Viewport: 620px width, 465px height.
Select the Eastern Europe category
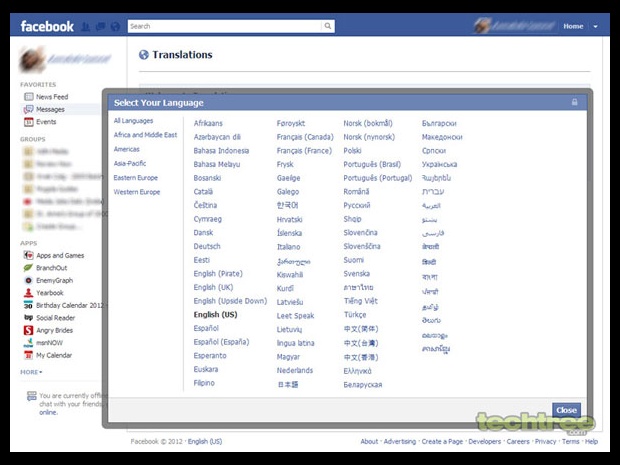[136, 178]
